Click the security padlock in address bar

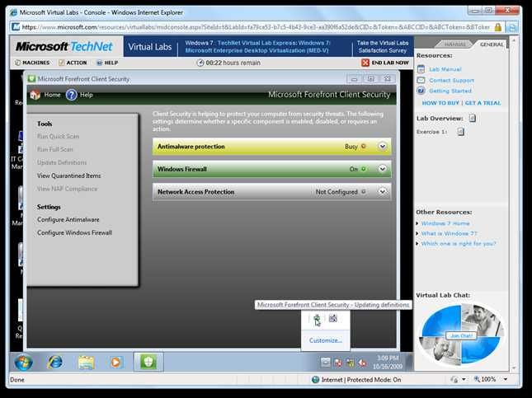(x=497, y=27)
